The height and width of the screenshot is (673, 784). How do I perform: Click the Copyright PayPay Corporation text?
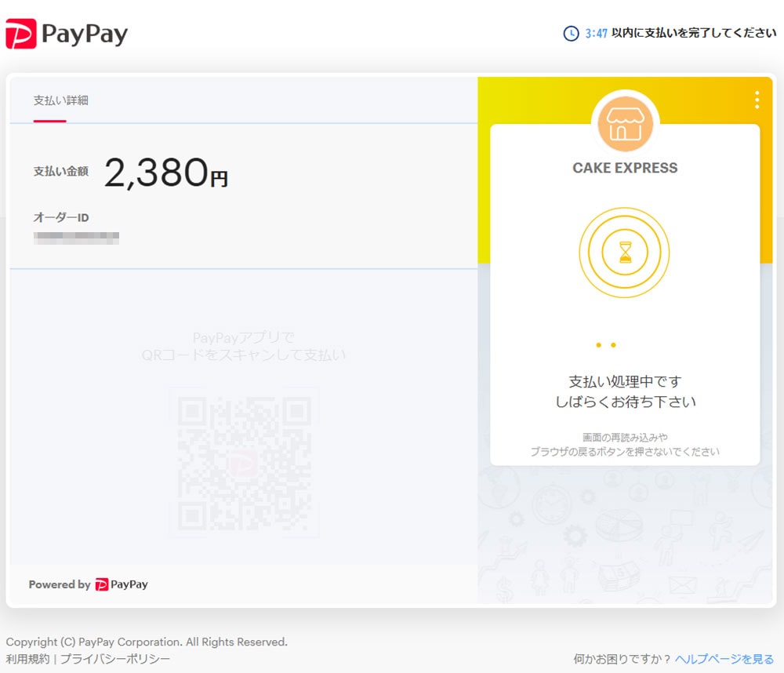coord(147,642)
